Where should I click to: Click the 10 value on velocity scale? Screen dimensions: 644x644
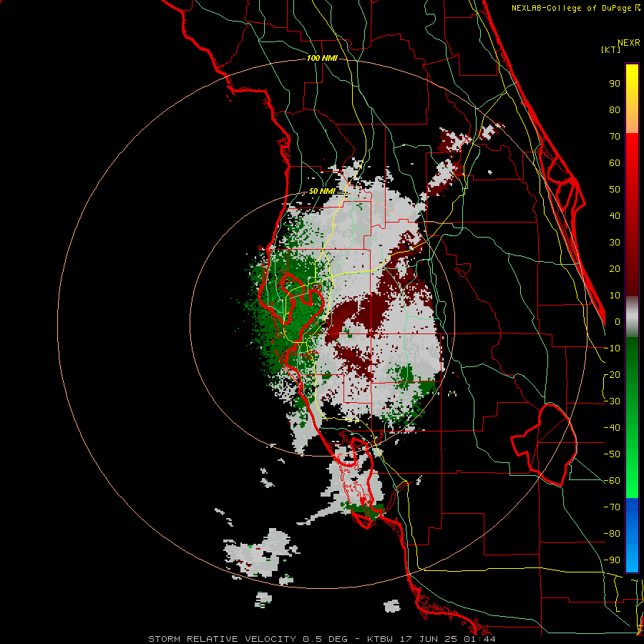click(x=615, y=296)
